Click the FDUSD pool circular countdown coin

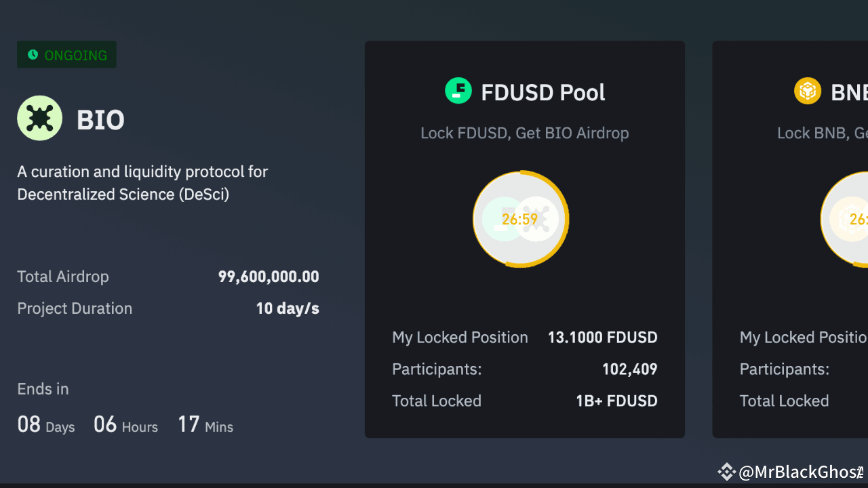click(x=520, y=219)
